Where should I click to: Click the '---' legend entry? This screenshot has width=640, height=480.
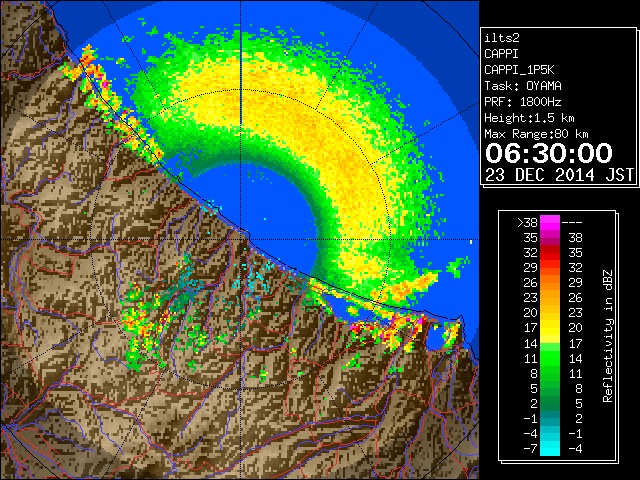click(x=572, y=222)
